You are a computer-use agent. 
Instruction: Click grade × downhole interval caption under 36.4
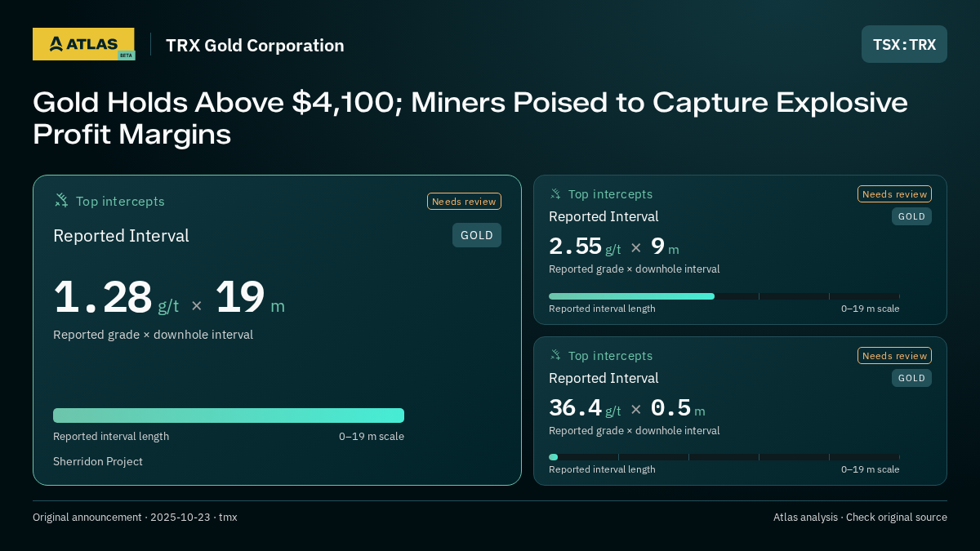635,431
